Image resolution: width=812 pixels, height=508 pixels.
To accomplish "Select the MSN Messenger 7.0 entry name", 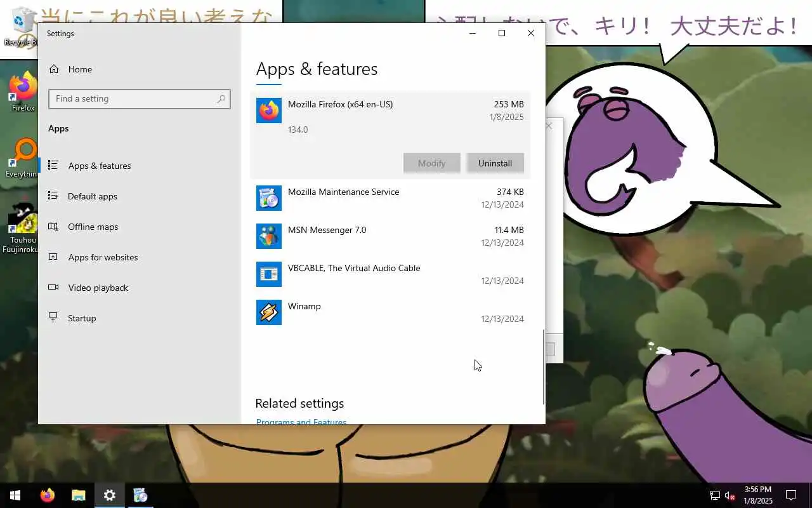I will point(327,230).
